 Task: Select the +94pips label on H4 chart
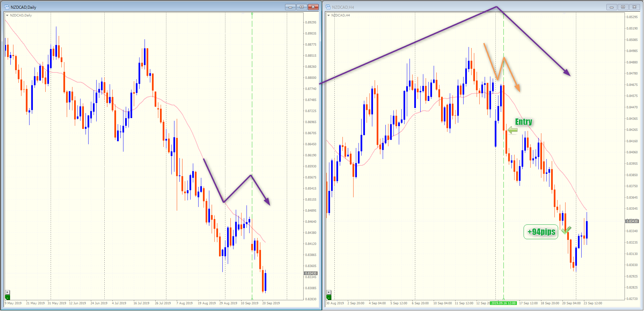(541, 232)
